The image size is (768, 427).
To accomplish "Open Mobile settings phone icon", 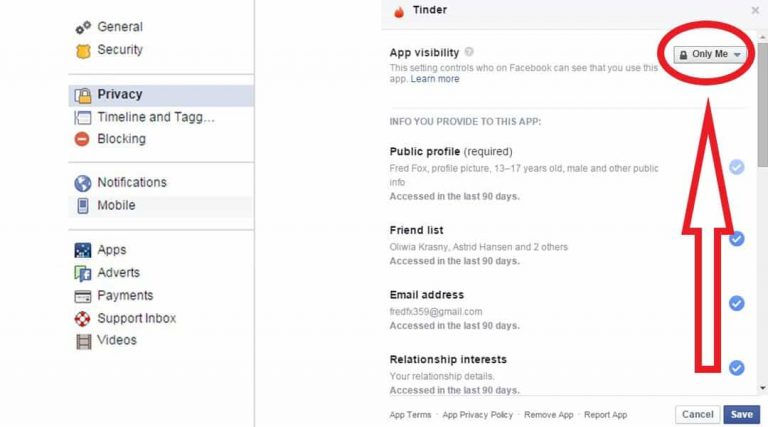I will pyautogui.click(x=83, y=206).
